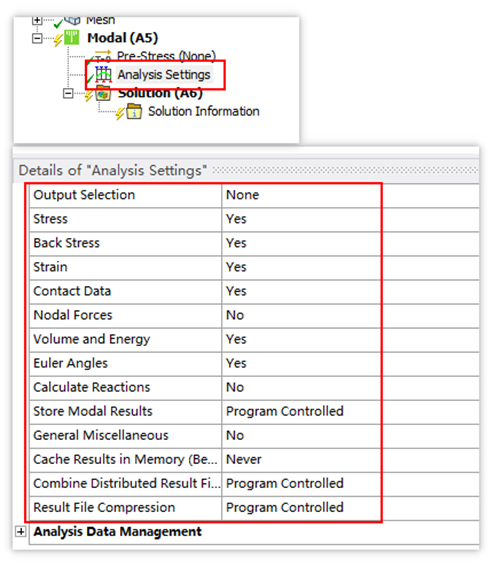Click the Analysis Settings tree icon
Viewport: 494px width, 568px height.
[103, 75]
